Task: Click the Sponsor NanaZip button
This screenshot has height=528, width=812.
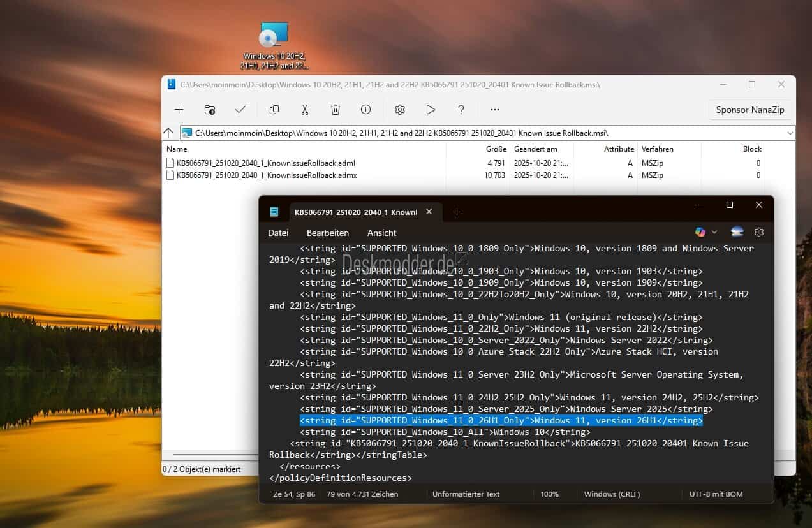Action: pyautogui.click(x=750, y=110)
